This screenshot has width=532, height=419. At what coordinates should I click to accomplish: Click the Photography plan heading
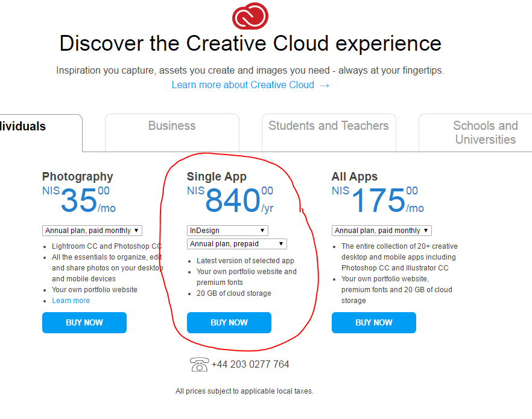[x=77, y=176]
